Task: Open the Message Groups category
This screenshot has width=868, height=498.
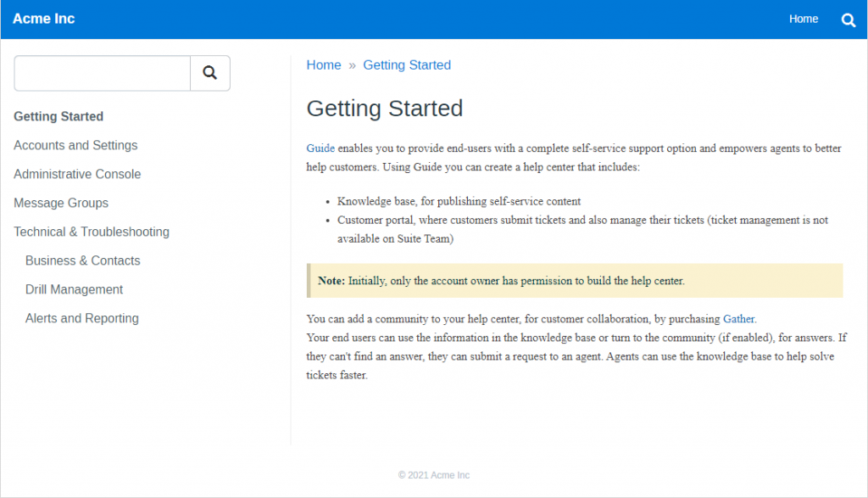Action: tap(60, 203)
